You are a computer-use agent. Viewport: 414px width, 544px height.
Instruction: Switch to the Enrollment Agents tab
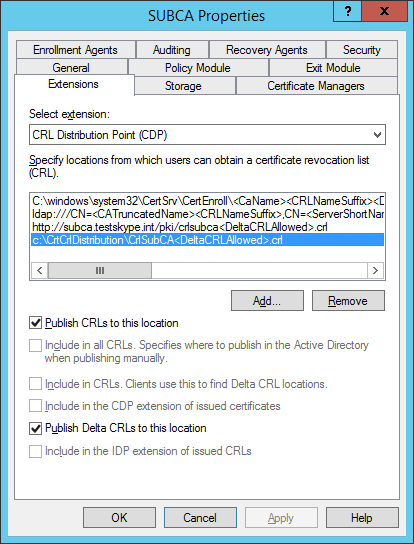click(x=75, y=50)
